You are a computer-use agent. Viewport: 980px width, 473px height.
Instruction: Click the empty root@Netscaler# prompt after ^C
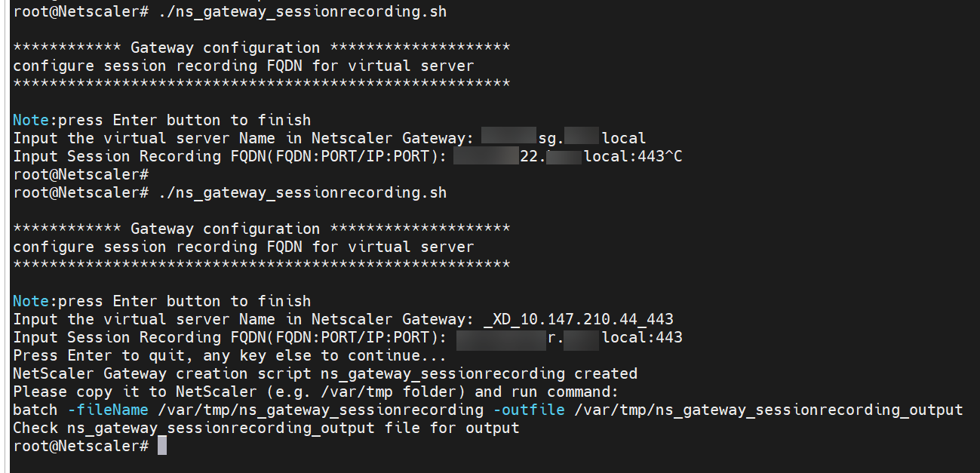80,175
